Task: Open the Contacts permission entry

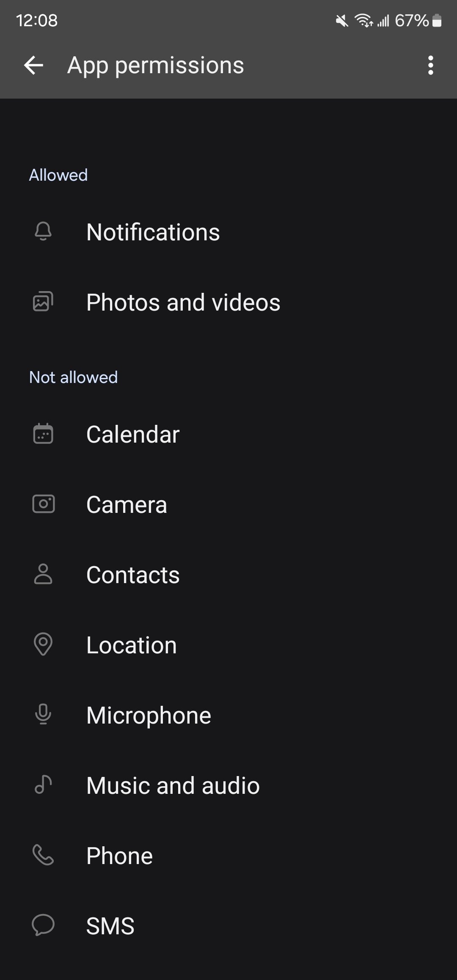Action: point(228,575)
